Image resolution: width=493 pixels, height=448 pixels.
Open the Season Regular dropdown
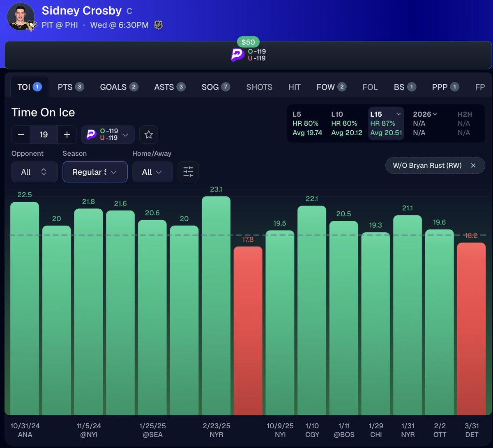pyautogui.click(x=95, y=172)
